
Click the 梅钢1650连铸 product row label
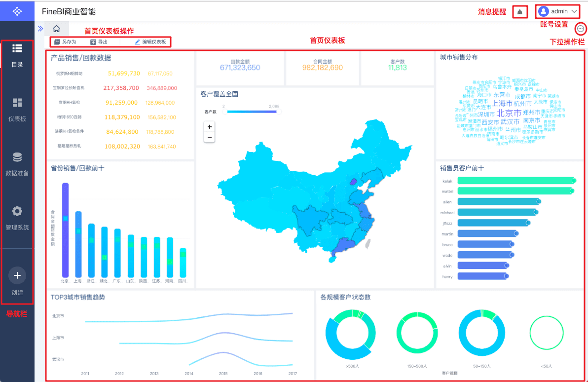(70, 117)
